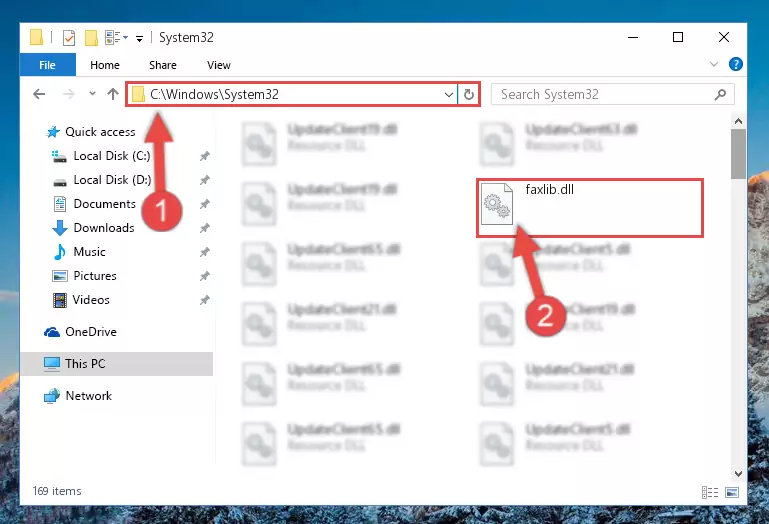This screenshot has height=524, width=769.
Task: Switch to the Home ribbon tab
Action: tap(105, 65)
